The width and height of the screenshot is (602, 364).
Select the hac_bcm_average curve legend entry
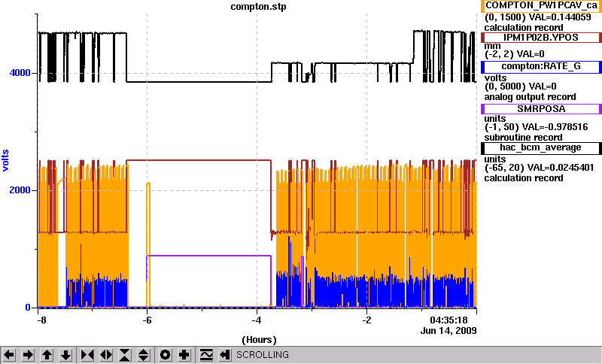[541, 148]
